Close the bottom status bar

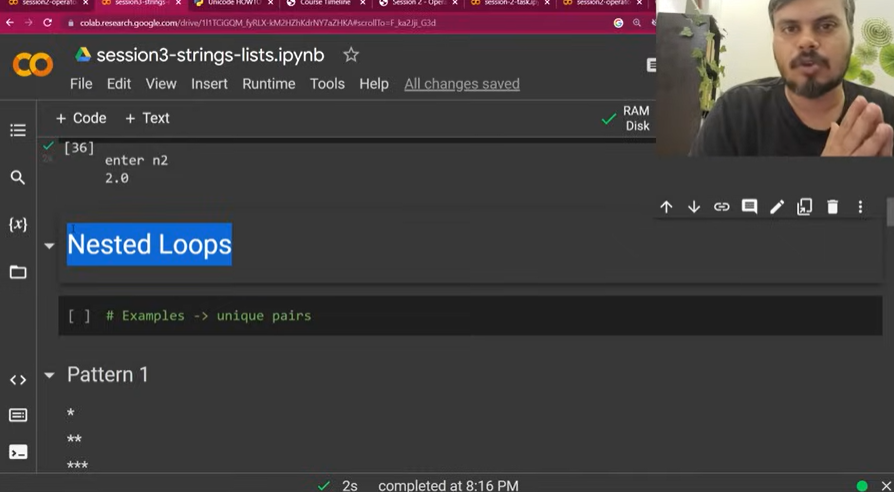[x=887, y=486]
